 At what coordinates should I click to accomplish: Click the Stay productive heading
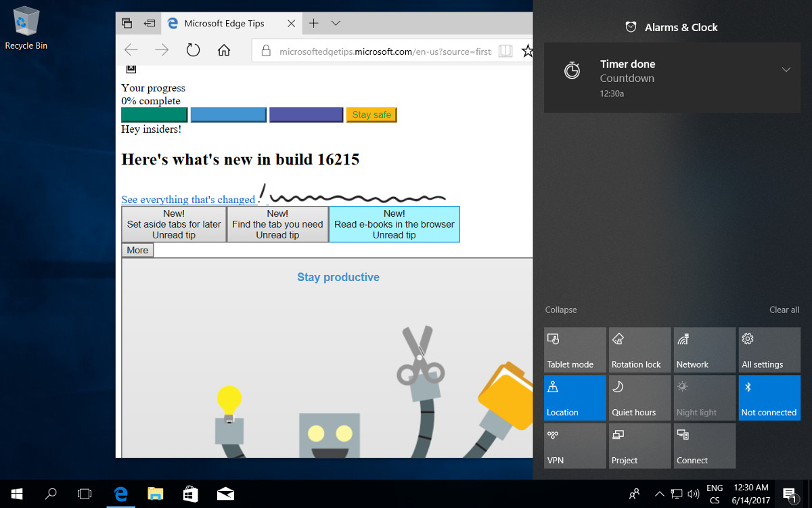click(x=338, y=277)
